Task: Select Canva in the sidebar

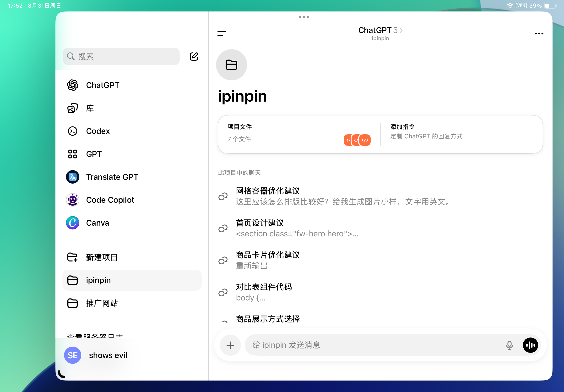Action: click(x=132, y=223)
